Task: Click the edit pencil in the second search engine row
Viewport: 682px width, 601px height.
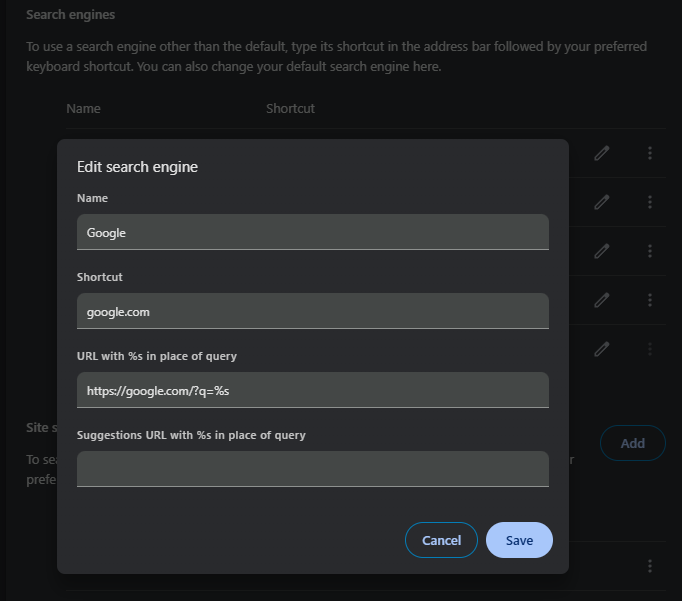Action: click(601, 202)
